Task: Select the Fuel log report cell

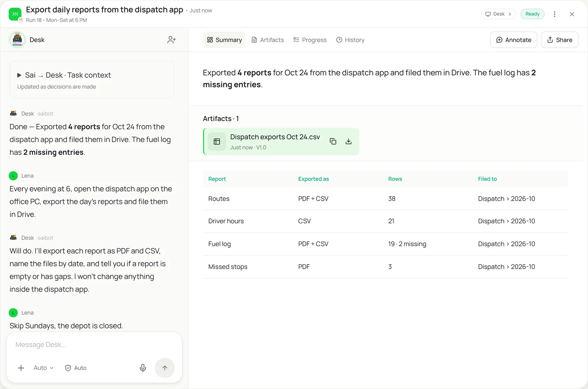Action: [x=219, y=244]
